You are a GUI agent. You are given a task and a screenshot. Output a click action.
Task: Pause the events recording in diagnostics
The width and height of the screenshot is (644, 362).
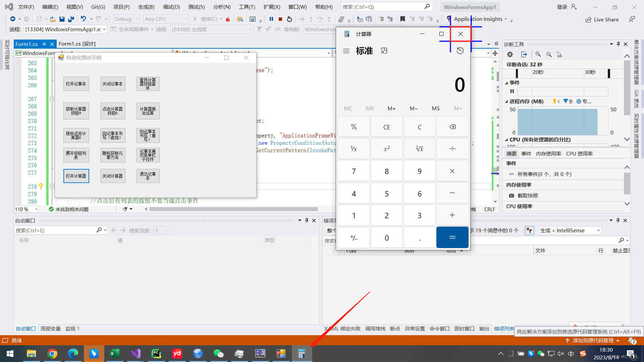point(512,91)
